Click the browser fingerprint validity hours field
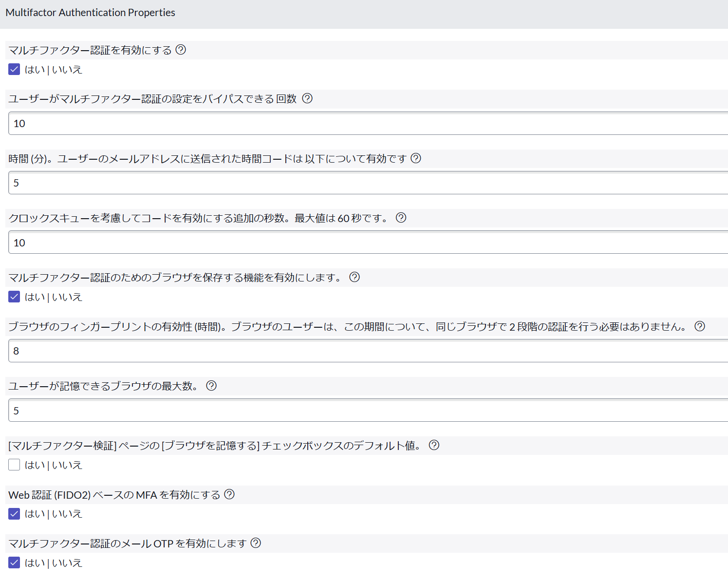Viewport: 728px width, 581px height. (368, 351)
